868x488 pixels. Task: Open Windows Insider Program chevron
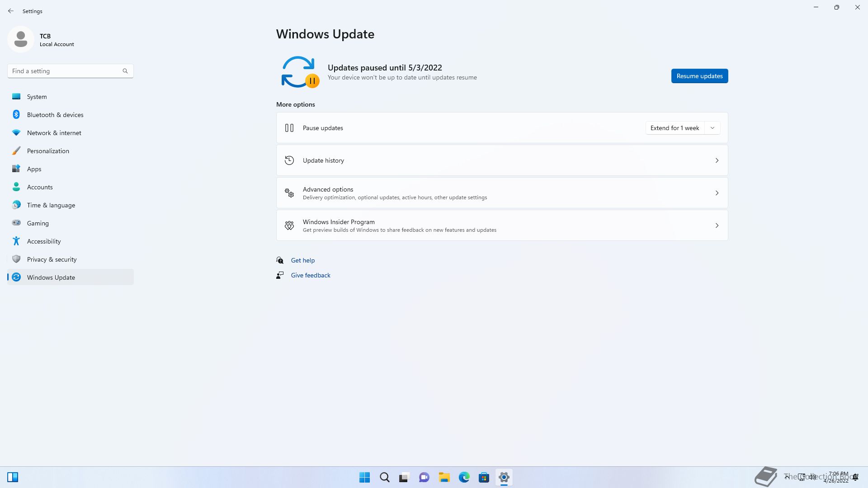[x=717, y=225]
